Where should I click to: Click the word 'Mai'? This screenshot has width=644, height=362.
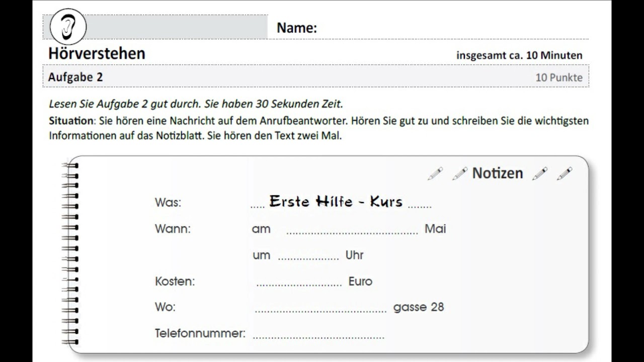435,229
